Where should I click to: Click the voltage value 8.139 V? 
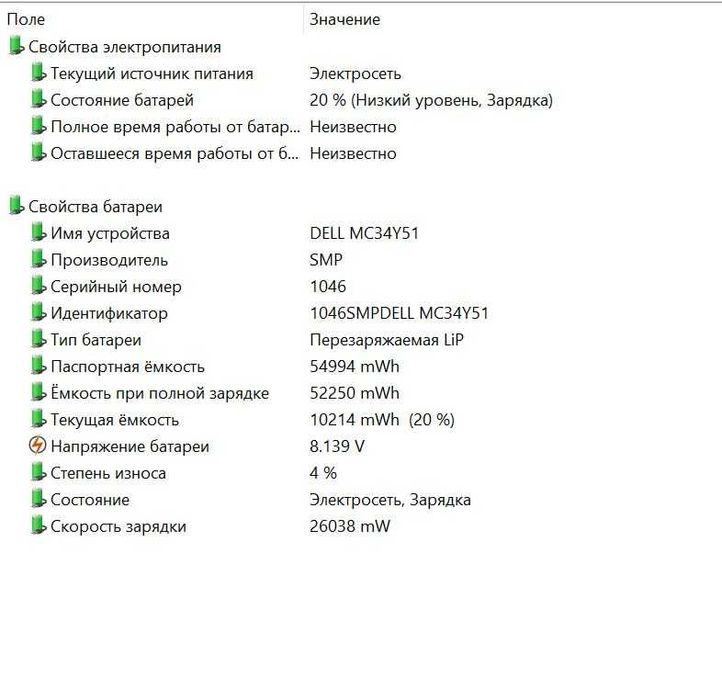point(337,447)
